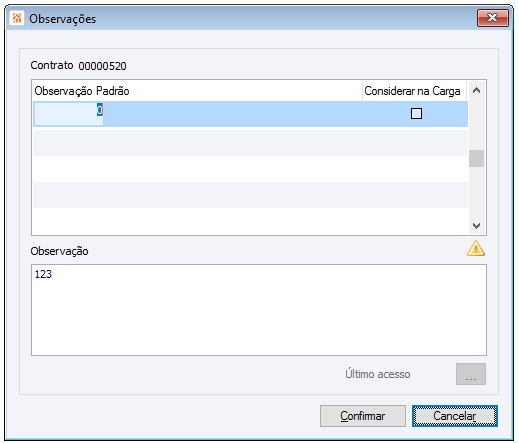Click the orange application icon in title bar
Image resolution: width=519 pixels, height=443 pixels.
coord(17,18)
